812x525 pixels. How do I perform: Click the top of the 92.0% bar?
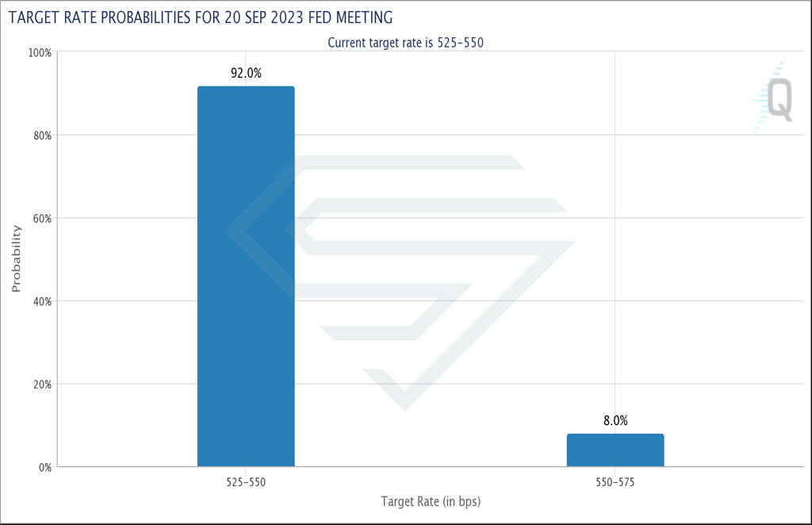246,88
